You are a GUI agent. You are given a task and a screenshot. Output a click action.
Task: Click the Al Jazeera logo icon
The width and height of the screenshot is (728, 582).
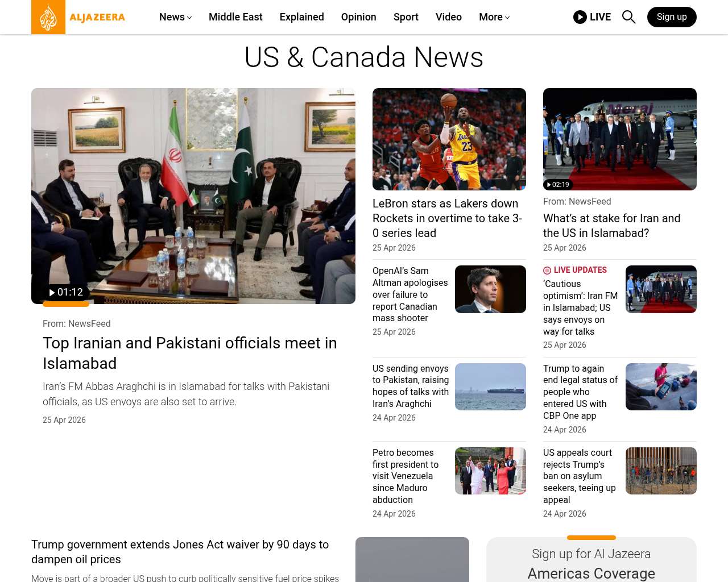click(48, 17)
